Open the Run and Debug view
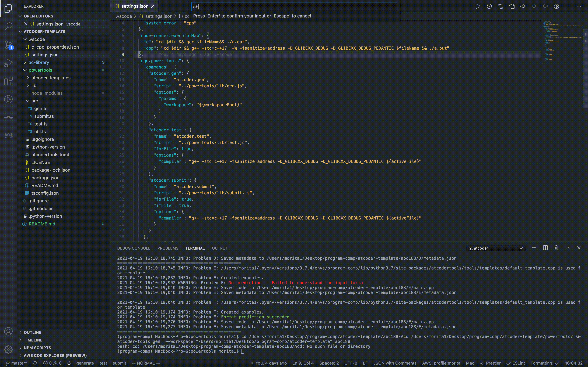 pos(8,63)
